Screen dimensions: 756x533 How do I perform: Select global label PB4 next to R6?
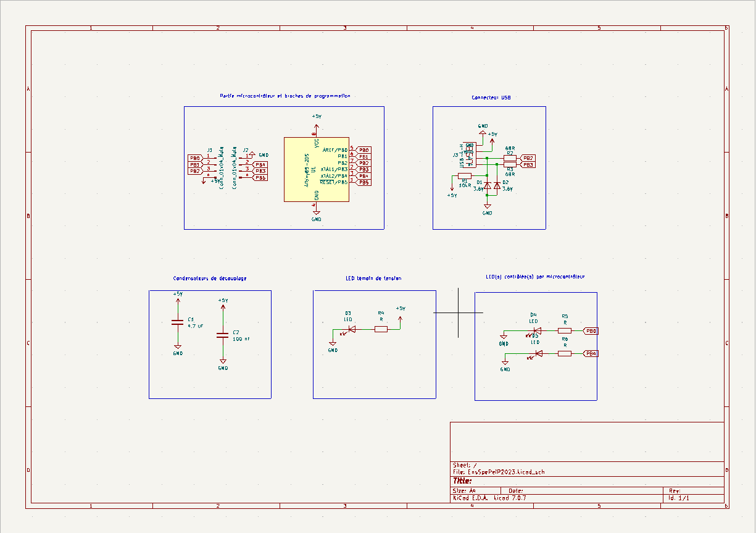pos(591,353)
